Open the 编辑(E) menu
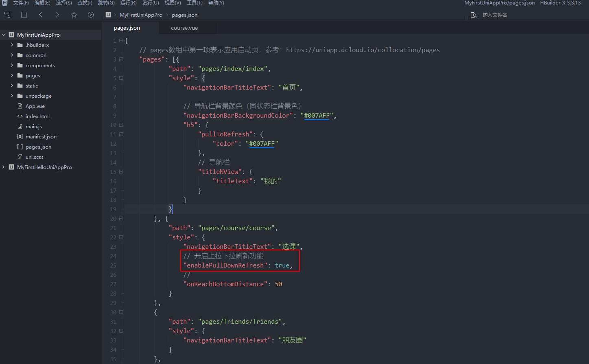This screenshot has height=364, width=589. click(42, 3)
